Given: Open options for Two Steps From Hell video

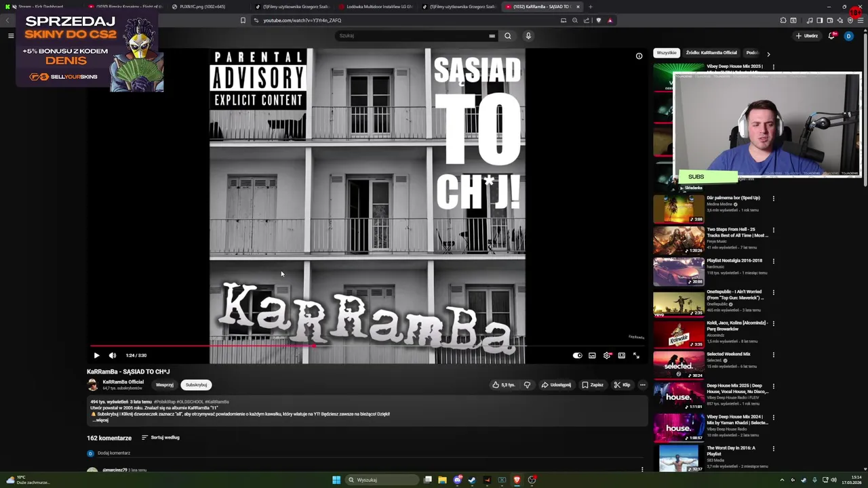Looking at the screenshot, I should (773, 230).
